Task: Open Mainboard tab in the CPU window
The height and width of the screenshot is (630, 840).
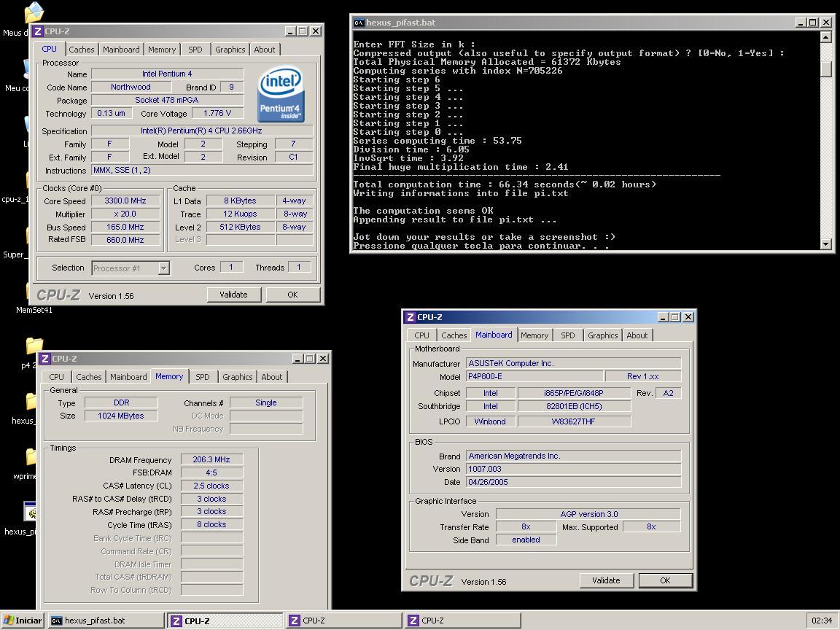Action: point(121,50)
